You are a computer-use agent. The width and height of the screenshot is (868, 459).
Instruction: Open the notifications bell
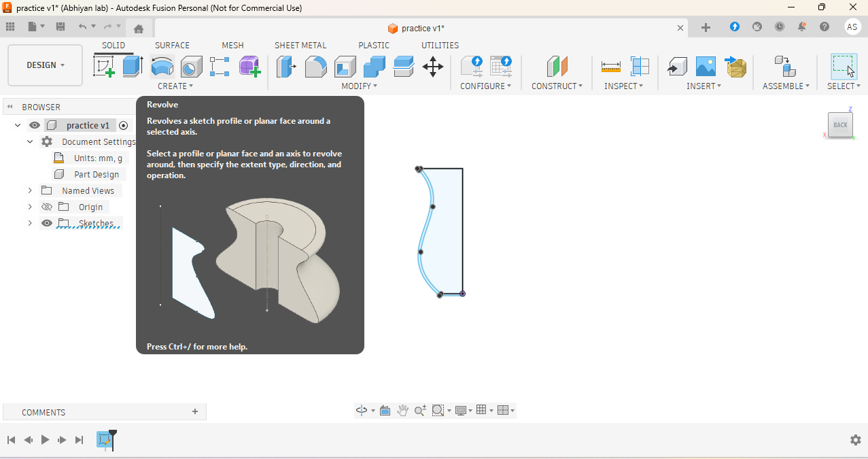pos(802,27)
